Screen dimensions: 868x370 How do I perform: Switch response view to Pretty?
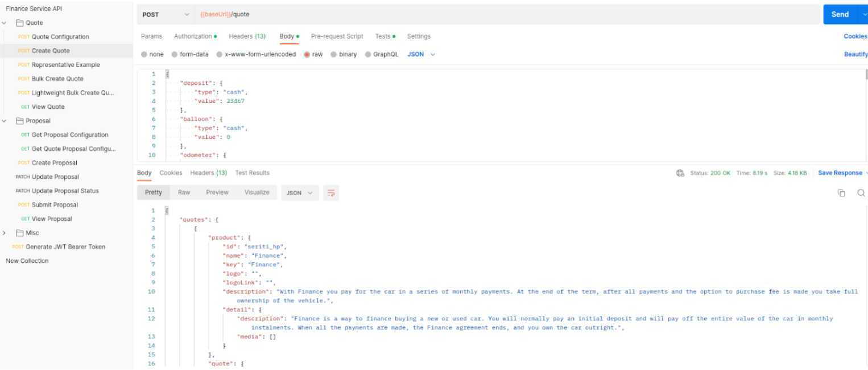(154, 192)
